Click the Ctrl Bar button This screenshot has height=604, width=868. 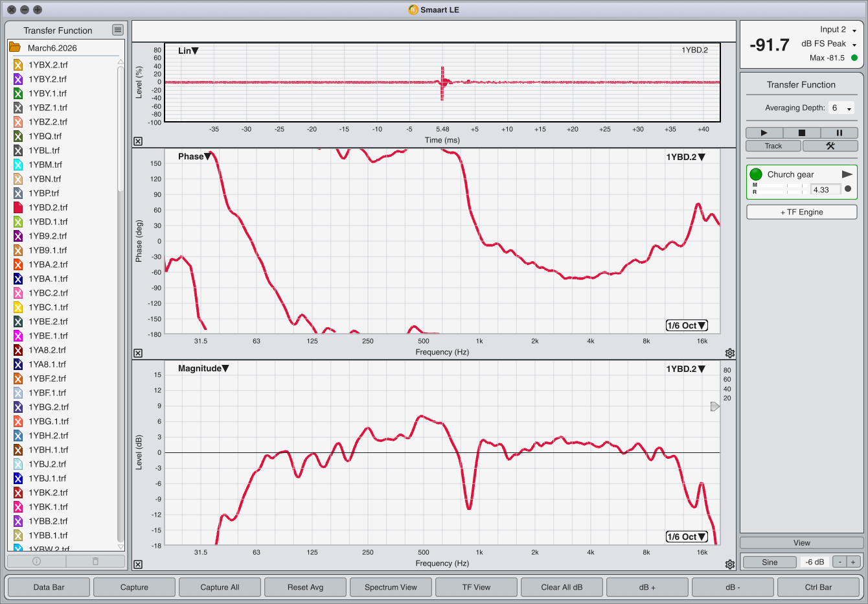818,587
